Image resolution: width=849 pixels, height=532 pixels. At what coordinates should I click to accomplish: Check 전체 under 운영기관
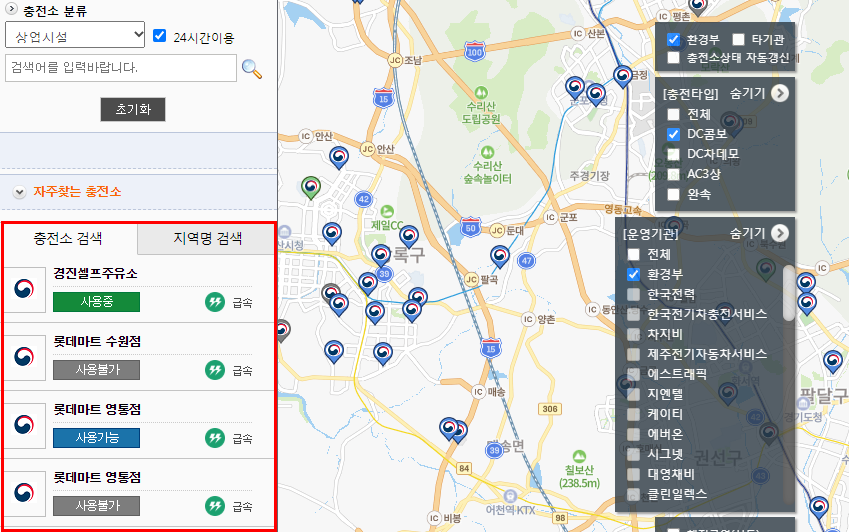[633, 254]
